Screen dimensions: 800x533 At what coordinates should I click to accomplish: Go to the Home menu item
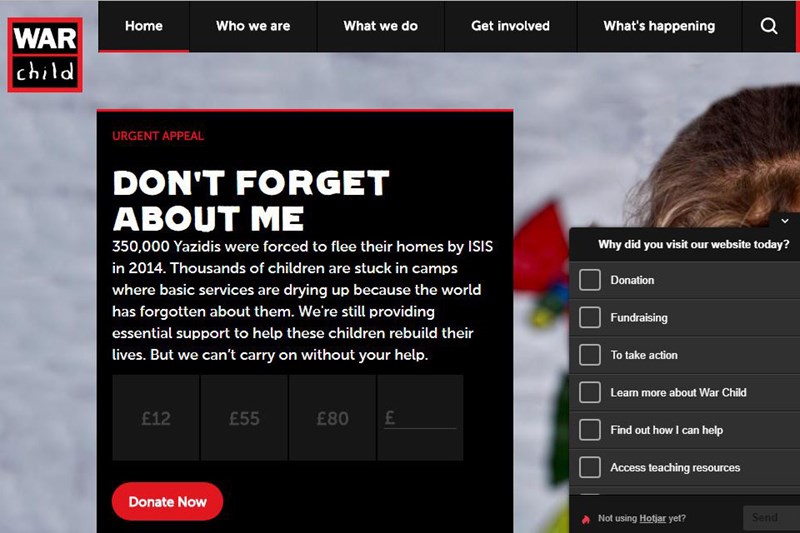144,26
